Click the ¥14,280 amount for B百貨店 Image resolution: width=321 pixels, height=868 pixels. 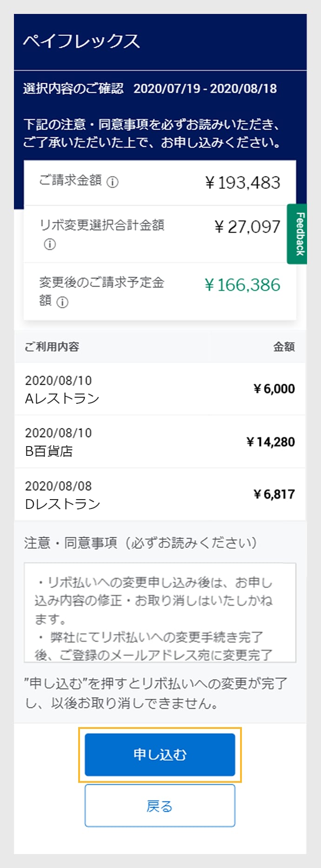270,442
